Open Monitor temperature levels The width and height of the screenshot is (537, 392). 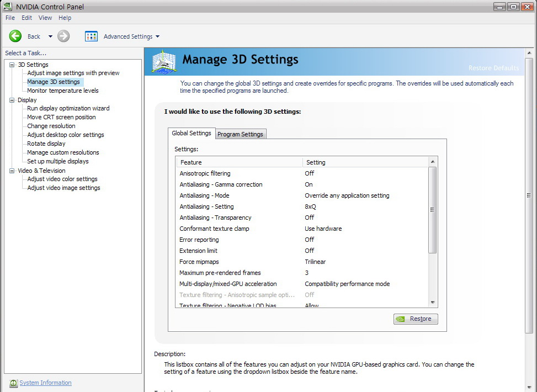(63, 91)
